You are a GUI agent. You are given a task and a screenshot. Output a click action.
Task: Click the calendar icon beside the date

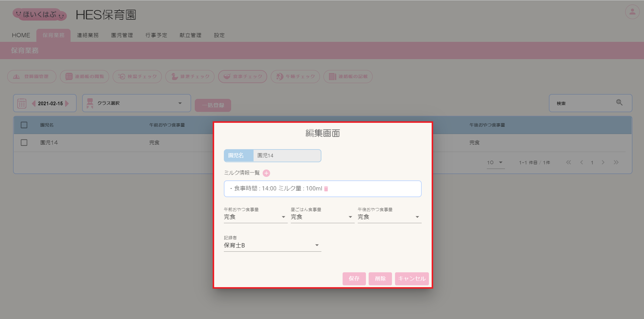(22, 103)
